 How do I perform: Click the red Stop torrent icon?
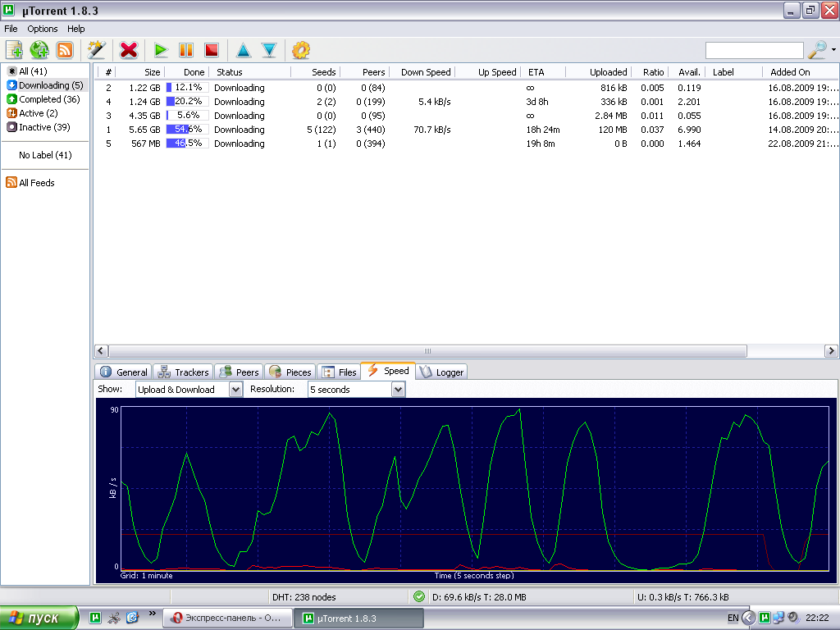click(x=212, y=50)
